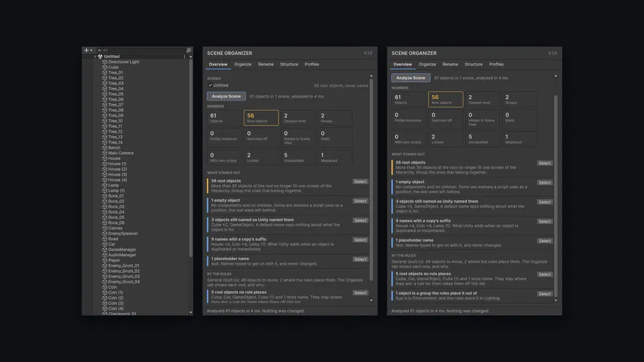This screenshot has height=362, width=644.
Task: Click the cube icon of Rock_06
Action: [105, 223]
